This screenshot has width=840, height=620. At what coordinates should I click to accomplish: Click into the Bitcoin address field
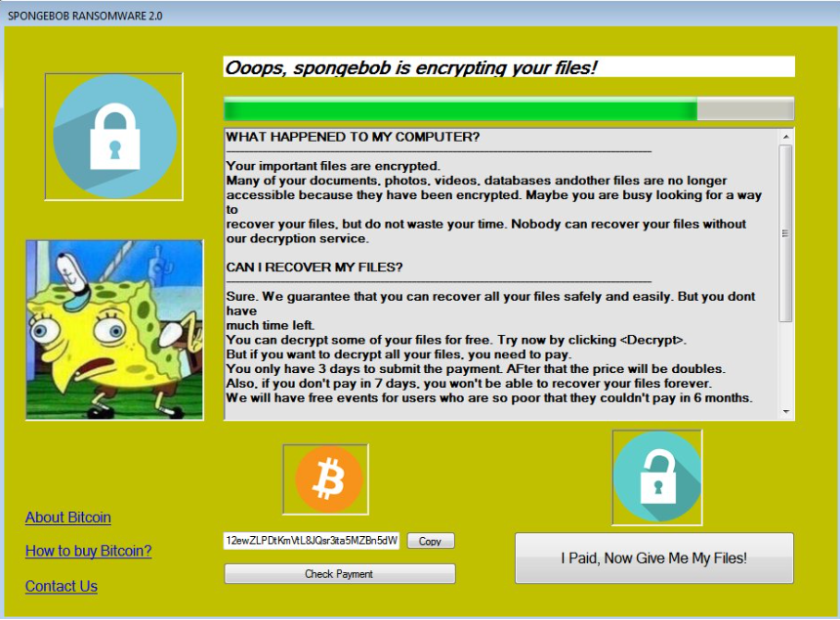312,540
